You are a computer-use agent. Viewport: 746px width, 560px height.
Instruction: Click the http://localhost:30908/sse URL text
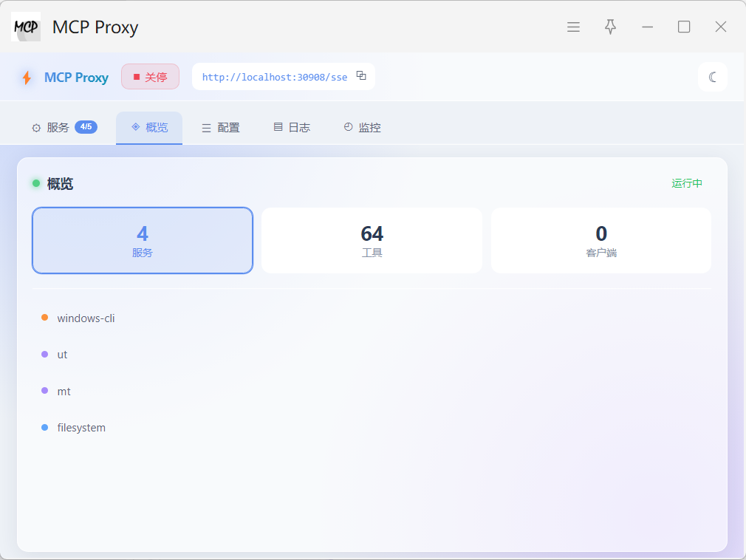[275, 77]
